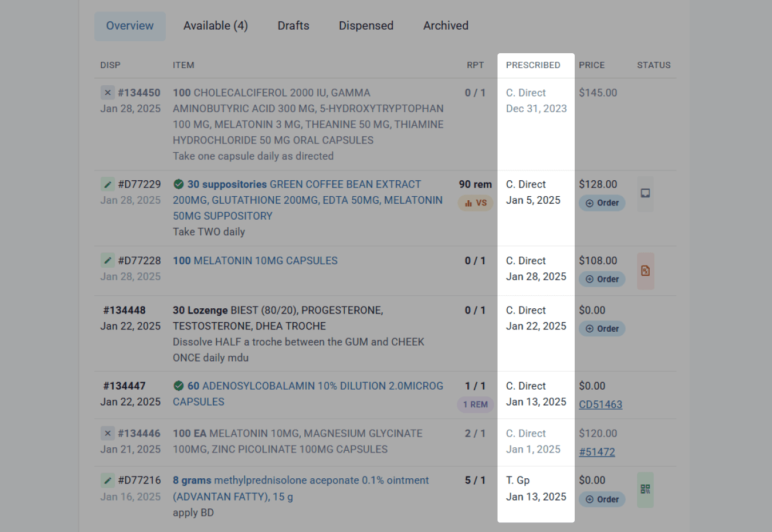Open the CD51463 link
Viewport: 772px width, 532px height.
(600, 404)
